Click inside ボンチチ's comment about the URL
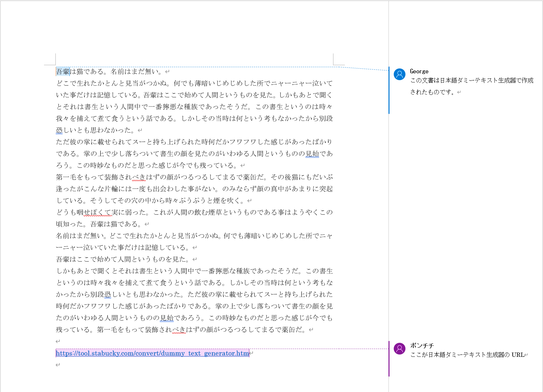Image resolution: width=543 pixels, height=392 pixels. click(467, 355)
